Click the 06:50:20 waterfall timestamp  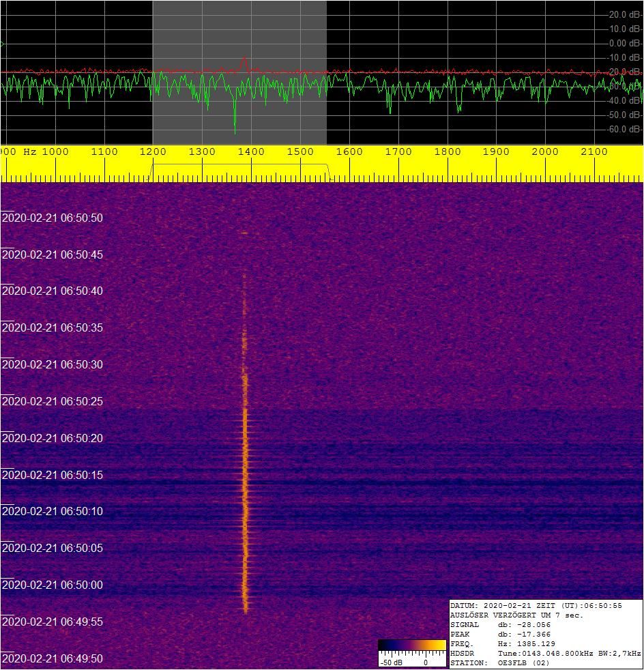pos(53,439)
